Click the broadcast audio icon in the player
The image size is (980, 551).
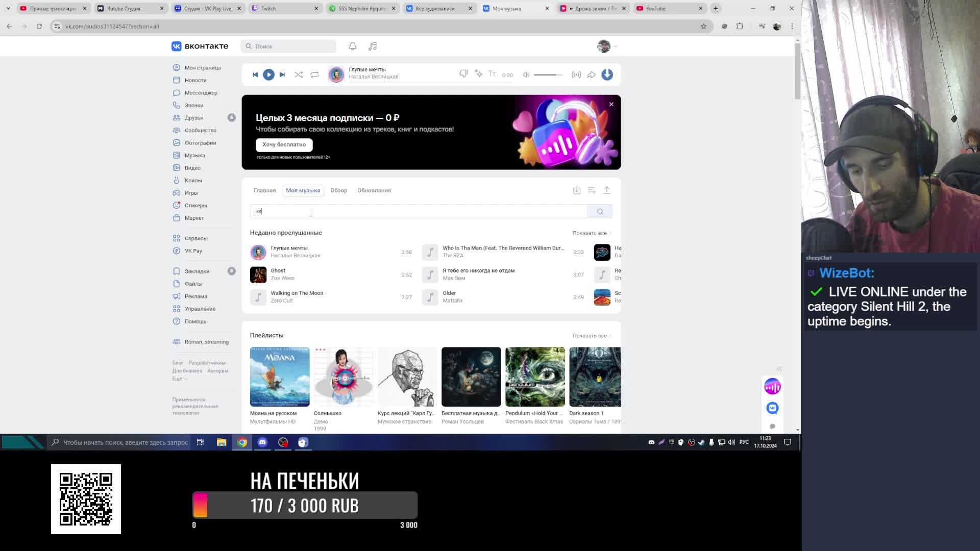[576, 74]
